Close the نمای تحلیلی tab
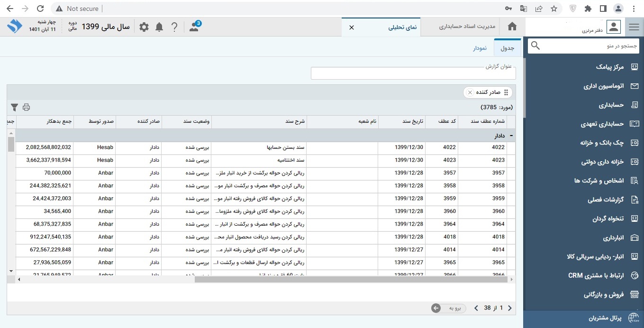This screenshot has width=644, height=328. point(351,27)
